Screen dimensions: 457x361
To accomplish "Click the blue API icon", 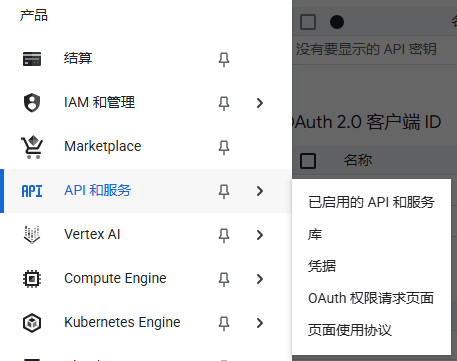I will click(32, 191).
